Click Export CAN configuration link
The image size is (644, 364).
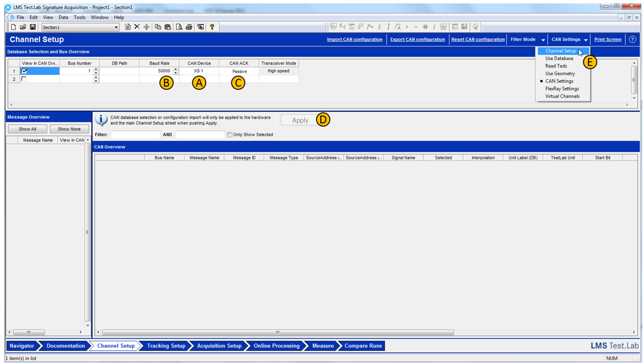pos(417,40)
